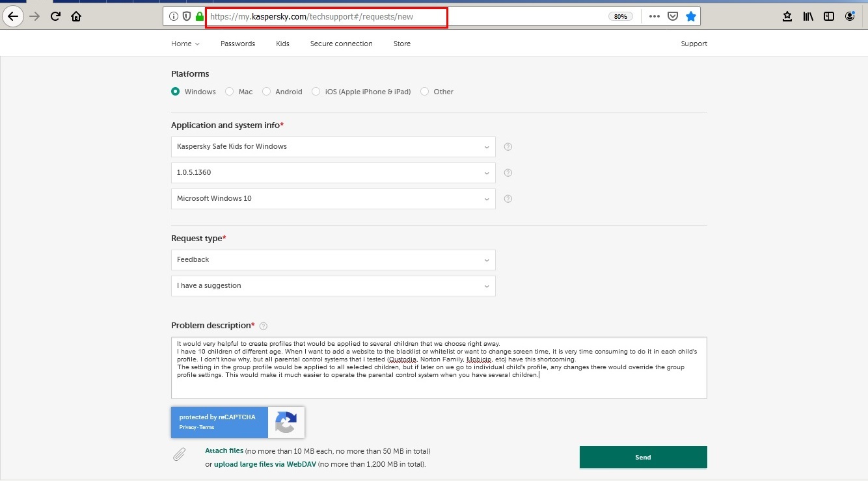
Task: Select the iOS (Apple iPhone & iPad) radio button
Action: [x=316, y=92]
